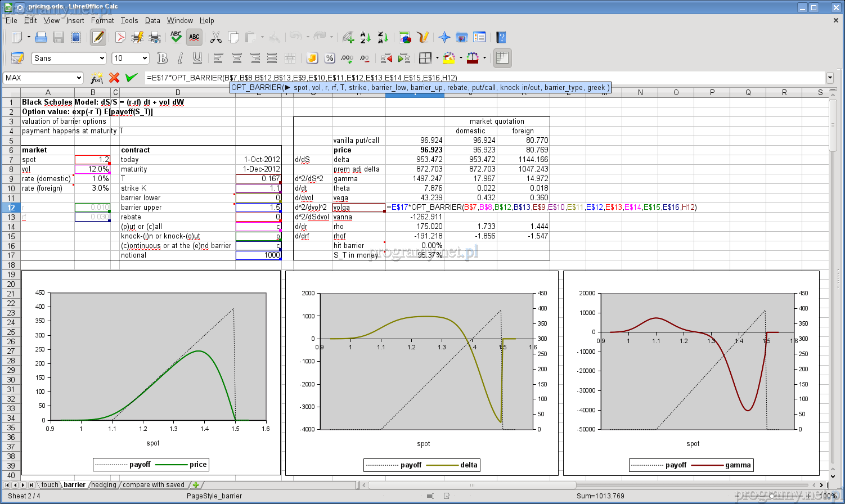Click the Sort Ascending icon
Screen dimensions: 845x504
(x=365, y=38)
